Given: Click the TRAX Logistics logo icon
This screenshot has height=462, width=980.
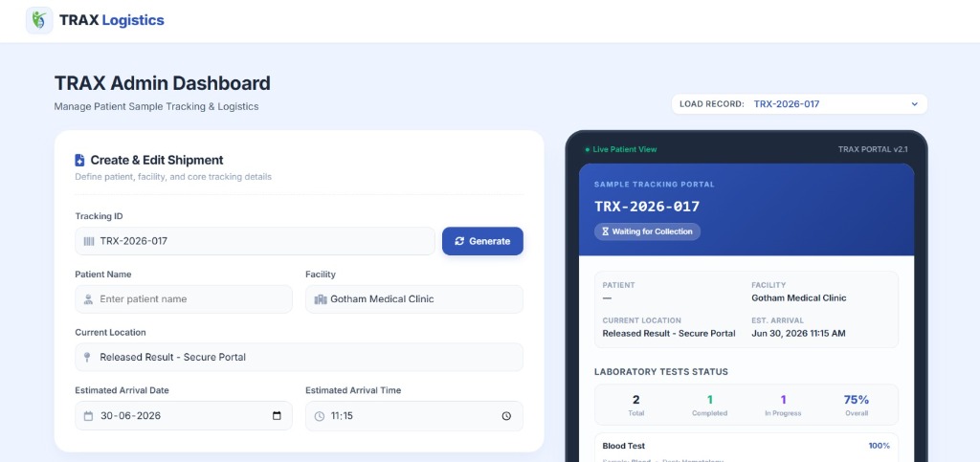Looking at the screenshot, I should [39, 20].
